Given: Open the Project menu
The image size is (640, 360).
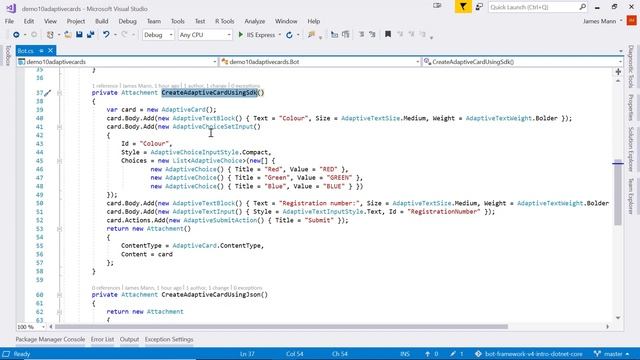Looking at the screenshot, I should (76, 21).
